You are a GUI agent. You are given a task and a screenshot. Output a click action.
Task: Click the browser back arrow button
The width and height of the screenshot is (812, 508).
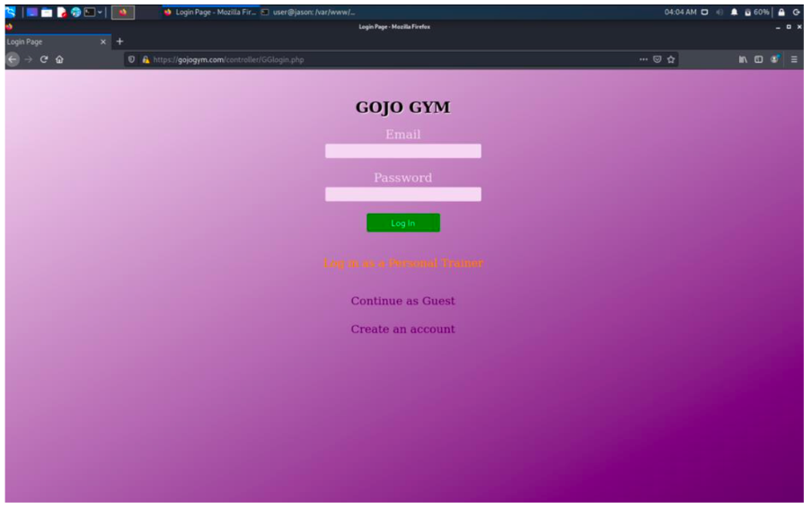coord(12,59)
